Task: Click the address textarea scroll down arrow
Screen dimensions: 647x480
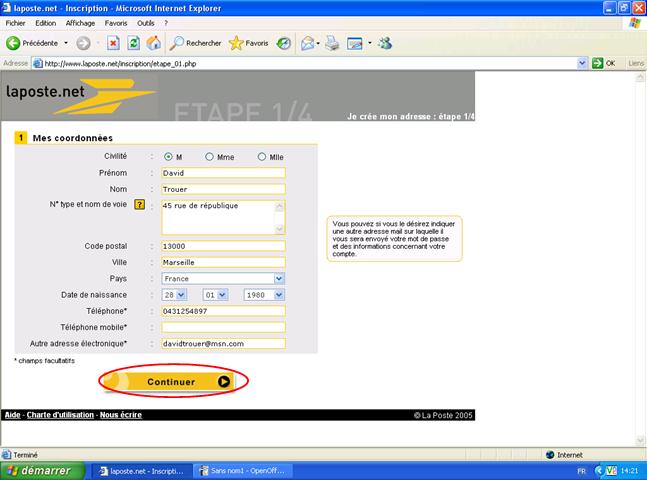Action: tap(279, 229)
